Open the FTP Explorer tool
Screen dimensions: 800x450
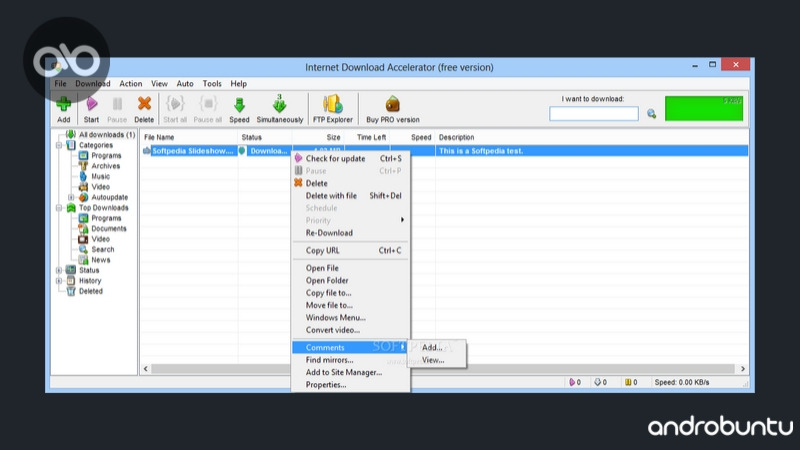pyautogui.click(x=333, y=109)
